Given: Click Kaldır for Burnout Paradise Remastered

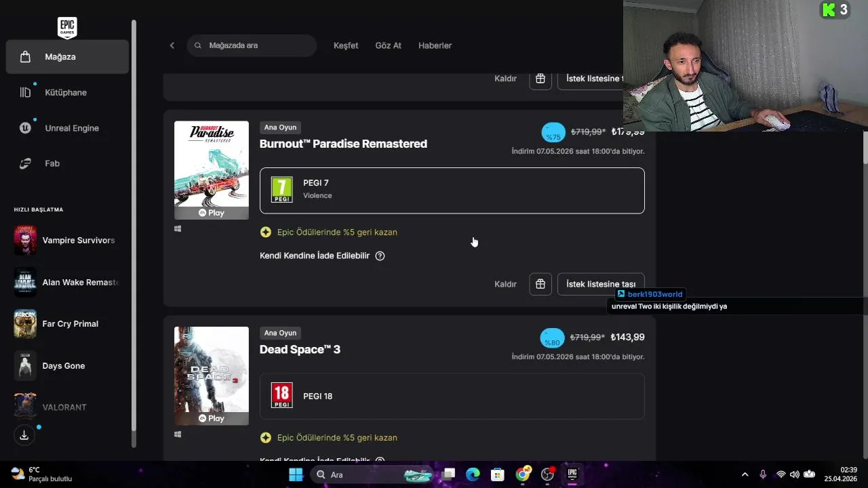Looking at the screenshot, I should click(x=505, y=284).
